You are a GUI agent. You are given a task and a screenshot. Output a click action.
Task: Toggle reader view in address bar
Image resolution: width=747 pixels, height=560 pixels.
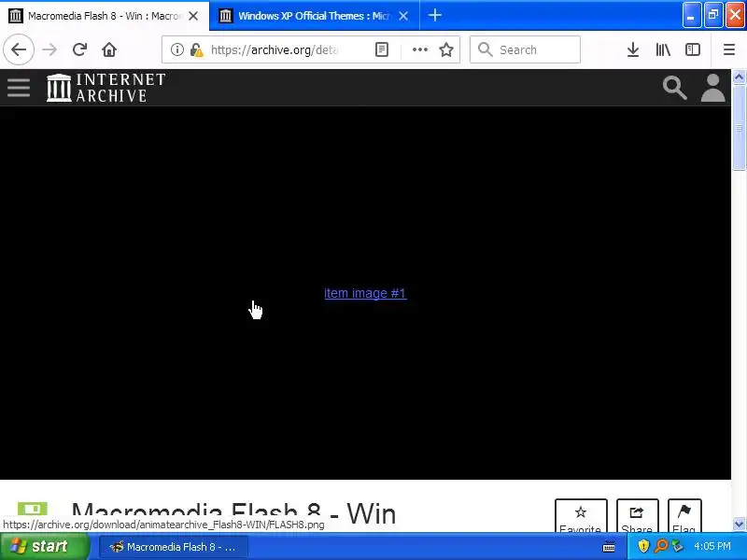[x=382, y=49]
